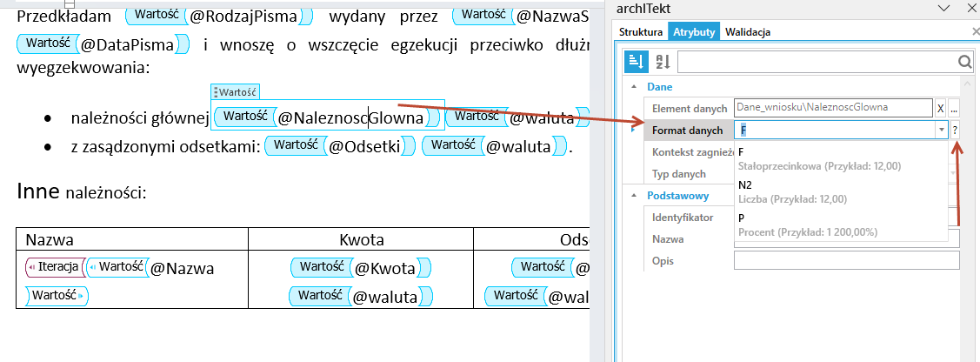Switch to Struktura tab
This screenshot has height=362, width=980.
click(x=641, y=32)
